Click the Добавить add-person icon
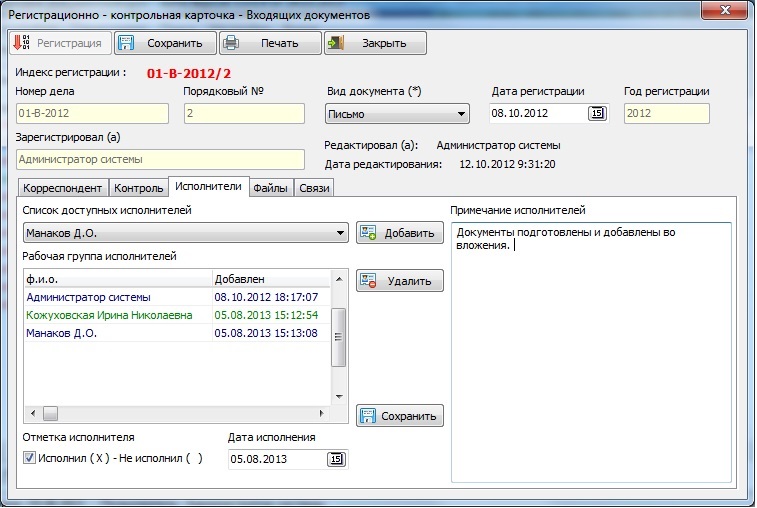 click(x=368, y=232)
